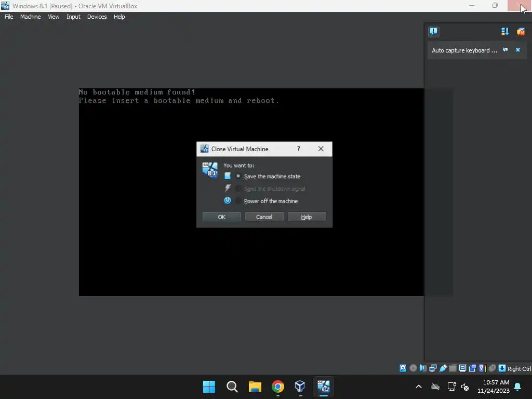Select Save the machine state radio

click(238, 176)
